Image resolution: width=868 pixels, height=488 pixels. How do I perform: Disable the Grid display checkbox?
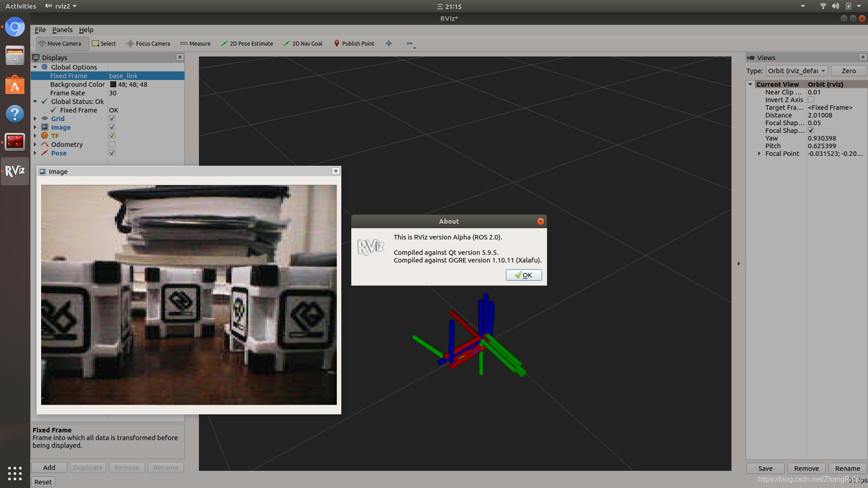tap(112, 119)
